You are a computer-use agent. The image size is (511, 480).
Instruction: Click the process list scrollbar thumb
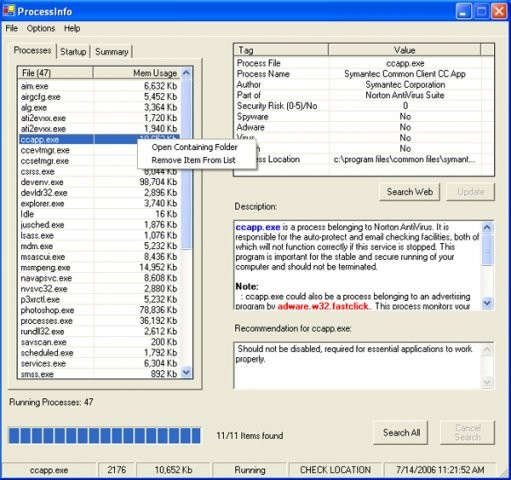point(186,163)
